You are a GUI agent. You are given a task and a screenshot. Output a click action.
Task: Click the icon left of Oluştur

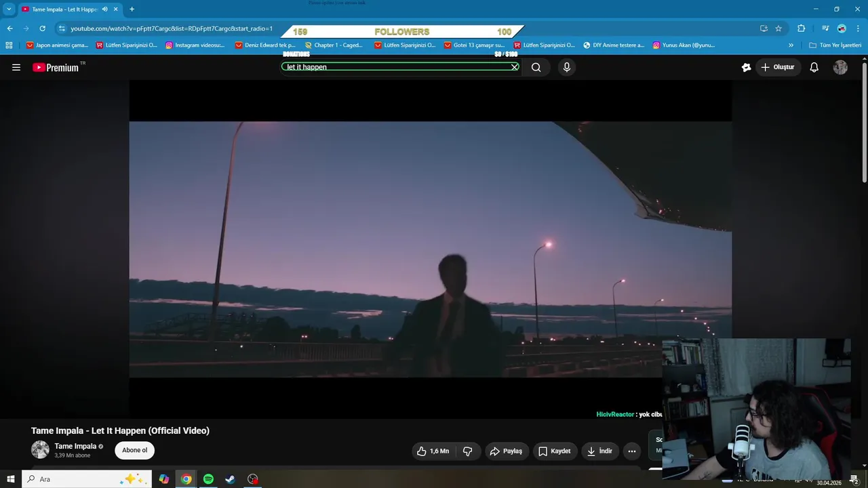(x=747, y=67)
